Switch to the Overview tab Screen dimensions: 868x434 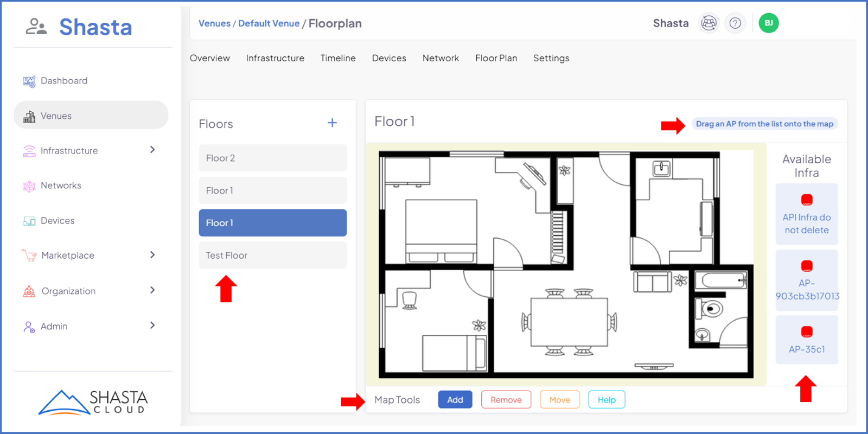point(210,58)
